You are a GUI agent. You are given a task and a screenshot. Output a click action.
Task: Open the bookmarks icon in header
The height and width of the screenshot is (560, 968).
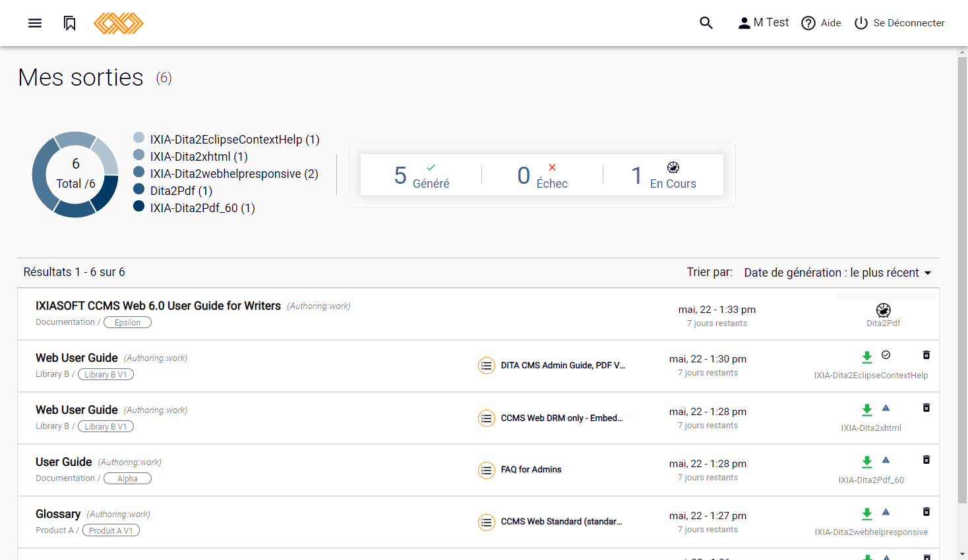70,23
